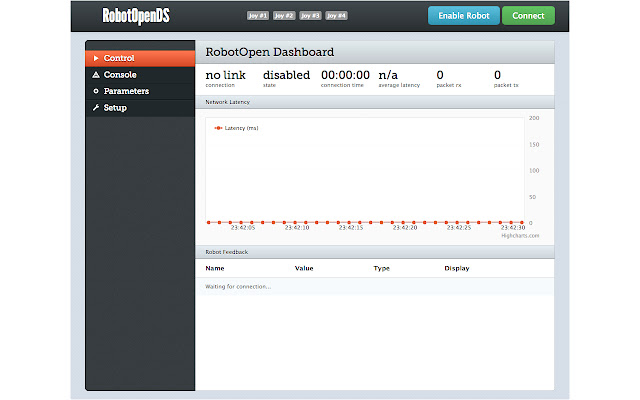Click the Name column header
Screen dimensions: 640x400
coord(214,268)
